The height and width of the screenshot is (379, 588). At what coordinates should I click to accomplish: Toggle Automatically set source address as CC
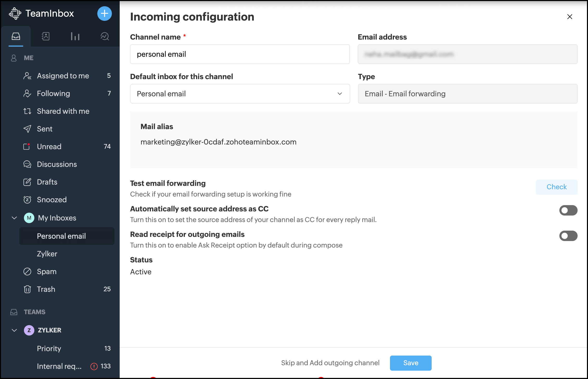[568, 210]
